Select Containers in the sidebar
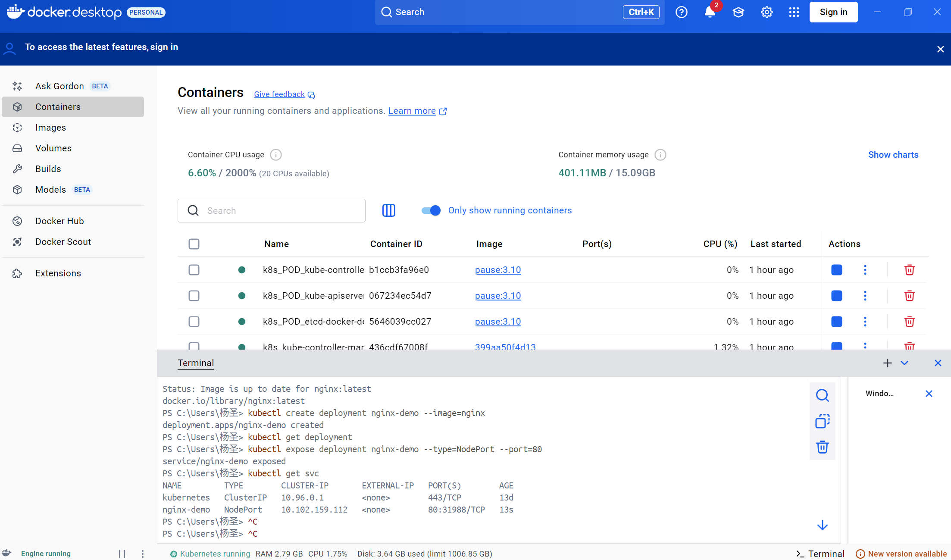 click(58, 106)
